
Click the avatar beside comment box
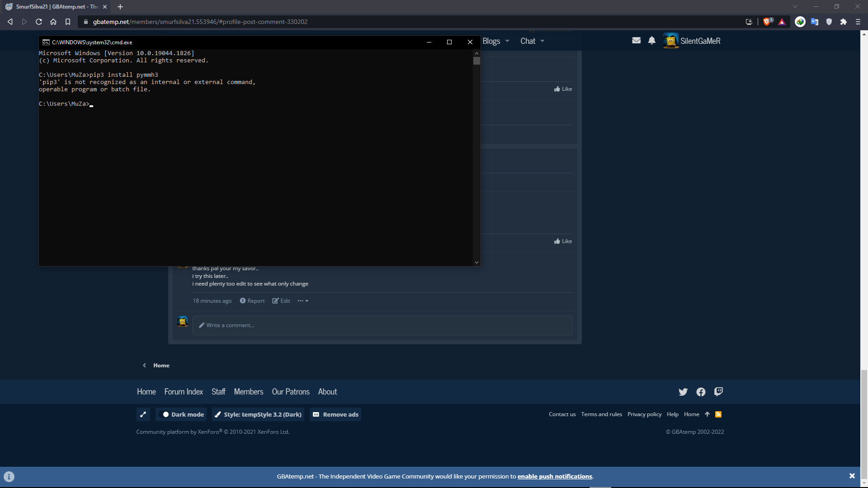183,321
